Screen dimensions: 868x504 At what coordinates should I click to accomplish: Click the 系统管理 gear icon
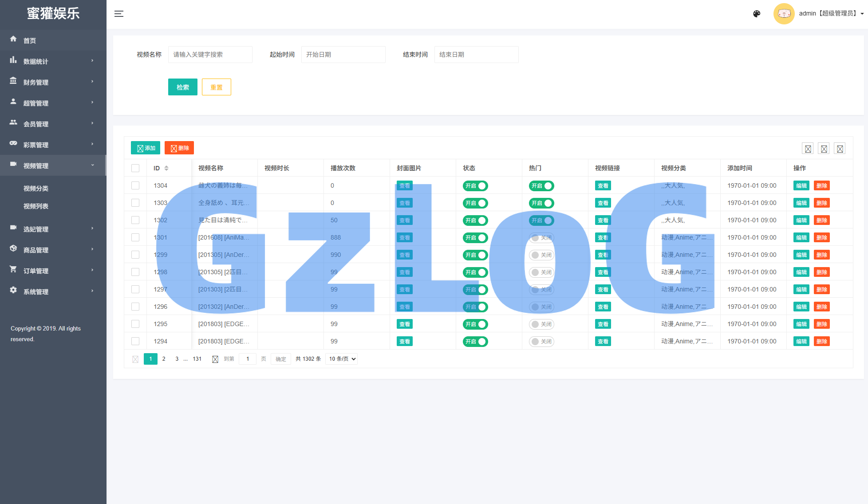pyautogui.click(x=13, y=290)
